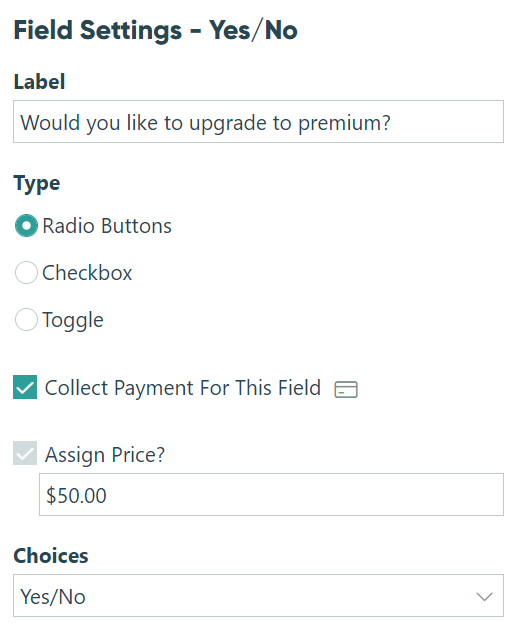Click the "Type" section heading
Screen dimensions: 521x633
click(x=37, y=184)
